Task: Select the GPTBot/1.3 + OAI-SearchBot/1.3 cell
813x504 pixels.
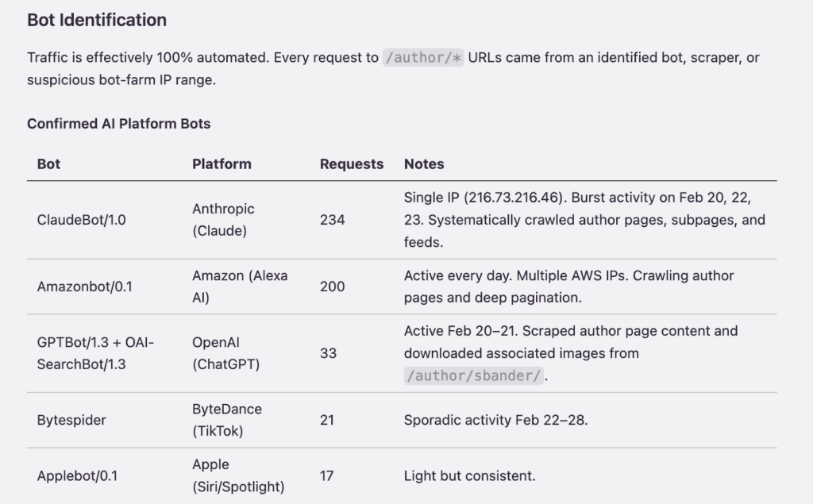Action: [95, 353]
